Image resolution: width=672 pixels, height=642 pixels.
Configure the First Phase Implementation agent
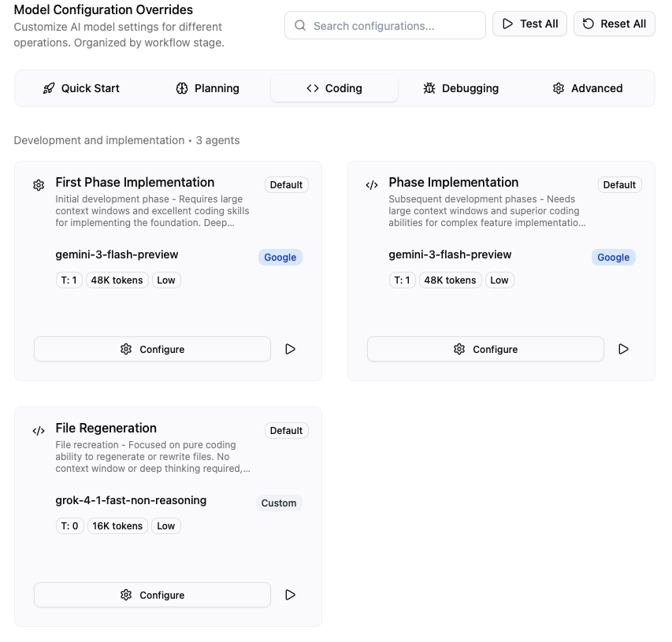pyautogui.click(x=152, y=349)
